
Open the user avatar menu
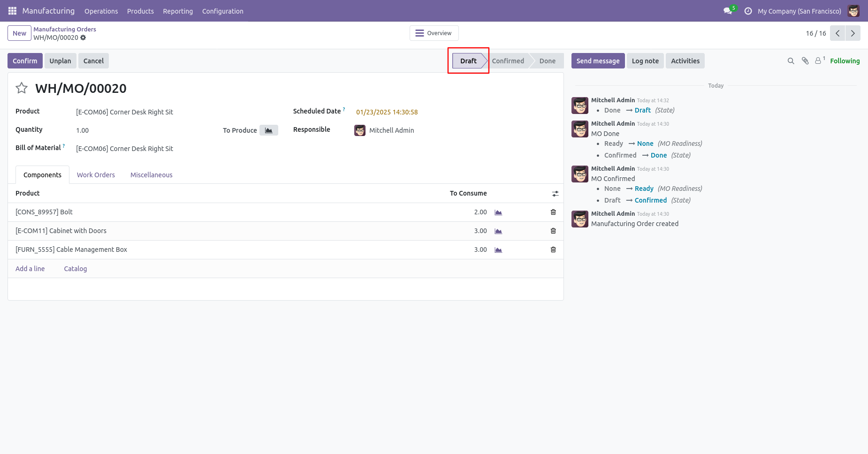tap(853, 11)
